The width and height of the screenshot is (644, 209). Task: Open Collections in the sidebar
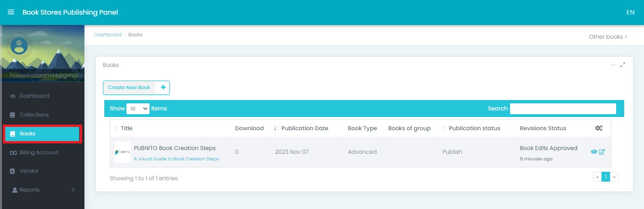click(x=34, y=115)
